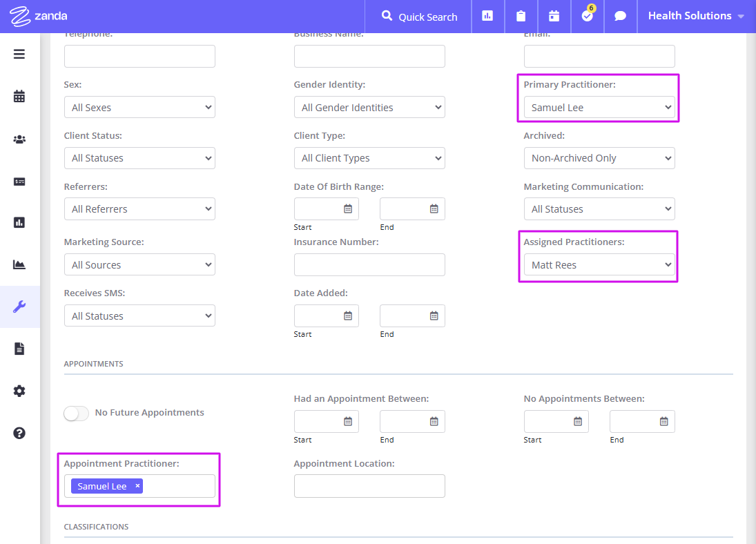The width and height of the screenshot is (756, 544).
Task: Open the Date Added start date picker
Action: point(349,315)
